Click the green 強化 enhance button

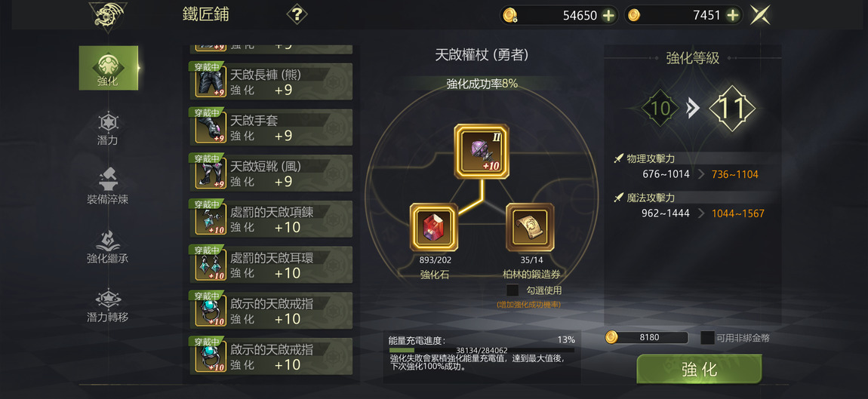pos(699,369)
